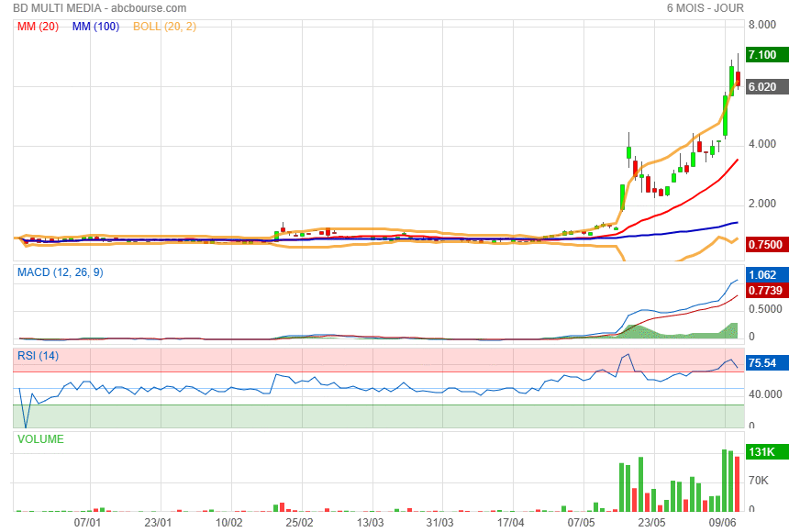
Task: Click the 23/05 date label
Action: click(651, 523)
